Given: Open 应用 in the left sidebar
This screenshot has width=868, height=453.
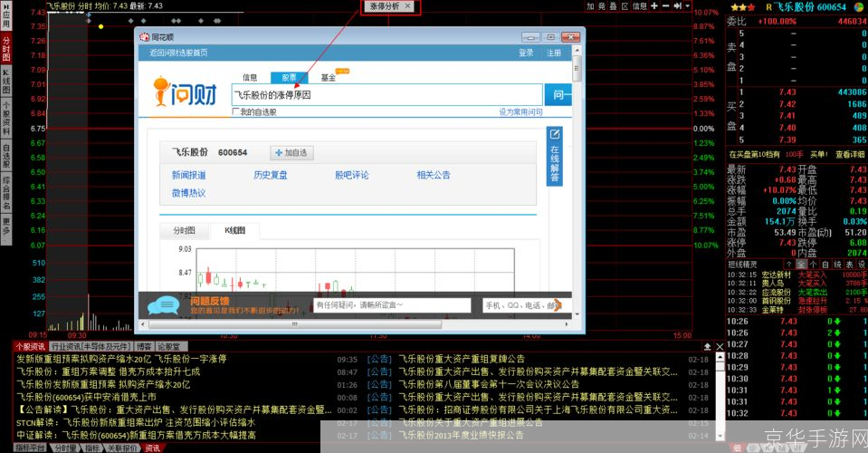Looking at the screenshot, I should 6,16.
